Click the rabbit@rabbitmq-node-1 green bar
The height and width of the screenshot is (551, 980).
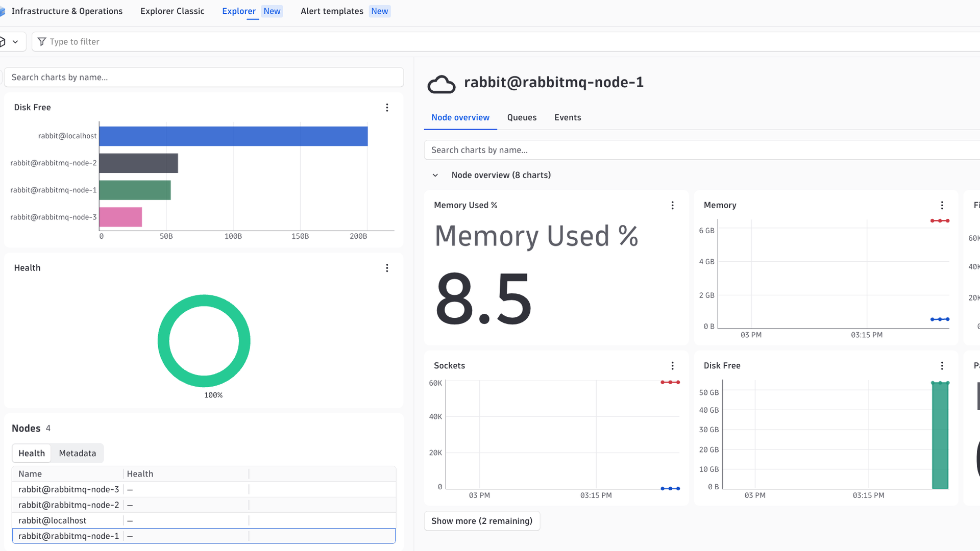pos(135,190)
